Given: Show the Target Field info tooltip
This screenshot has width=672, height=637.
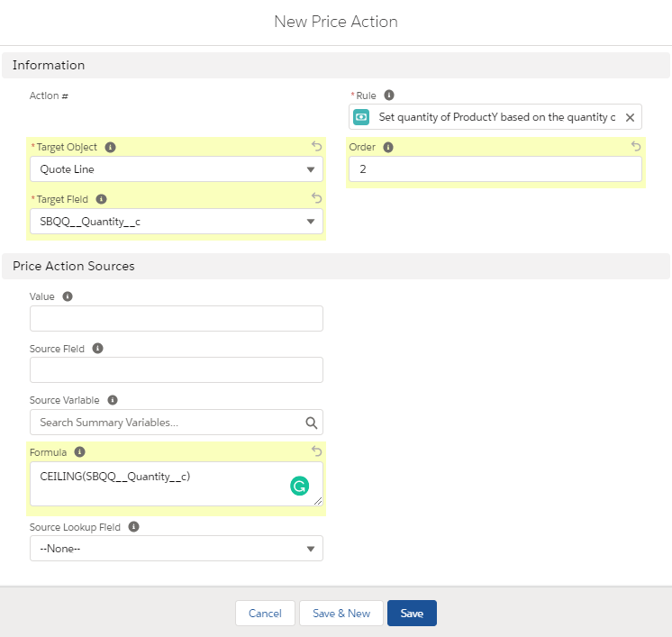Looking at the screenshot, I should tap(101, 199).
